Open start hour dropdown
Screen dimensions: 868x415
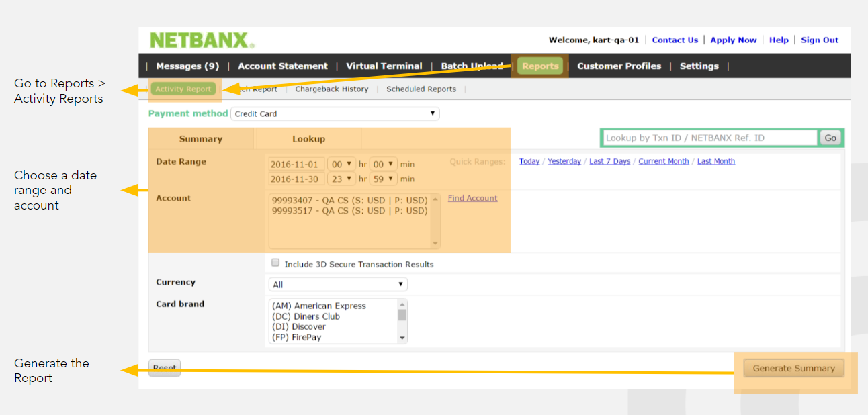(341, 164)
